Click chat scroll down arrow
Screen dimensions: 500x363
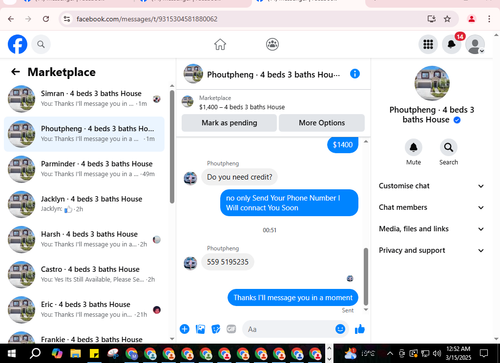pos(366,310)
